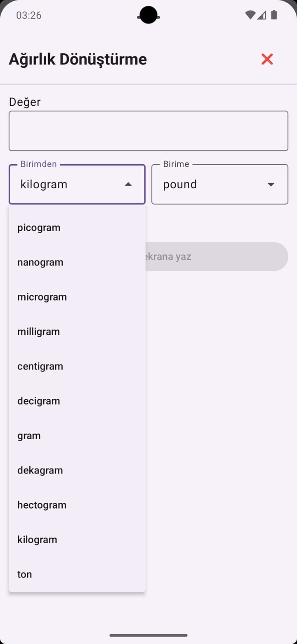The image size is (297, 644).
Task: Pick nanogram from the dropdown options
Action: pyautogui.click(x=40, y=262)
